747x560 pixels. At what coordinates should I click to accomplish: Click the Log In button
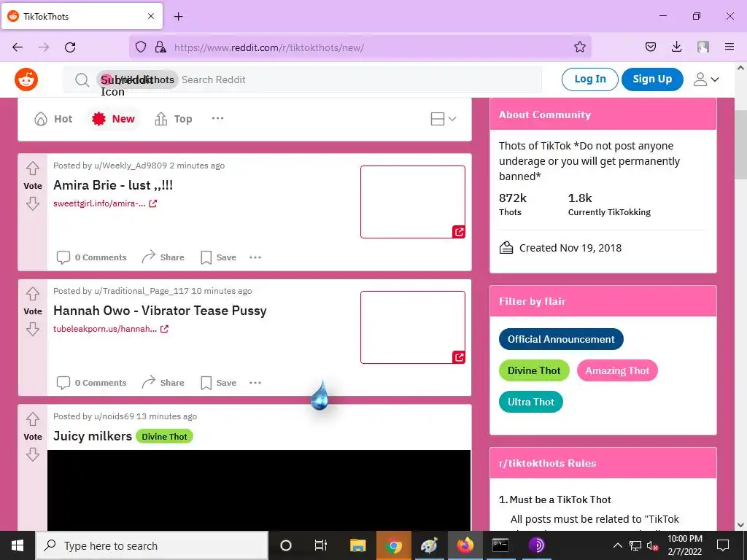[589, 79]
